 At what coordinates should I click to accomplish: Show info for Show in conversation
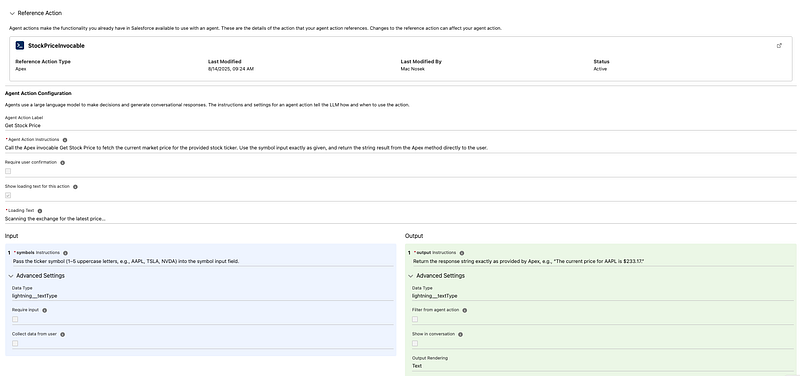coord(460,335)
